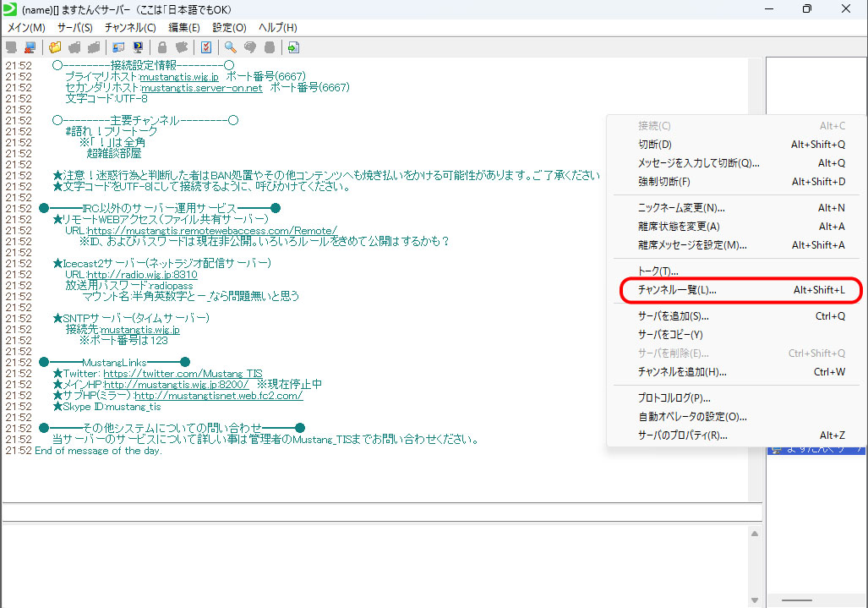Select the server entry in the right tree panel
Screen dimensions: 868x608
click(816, 450)
